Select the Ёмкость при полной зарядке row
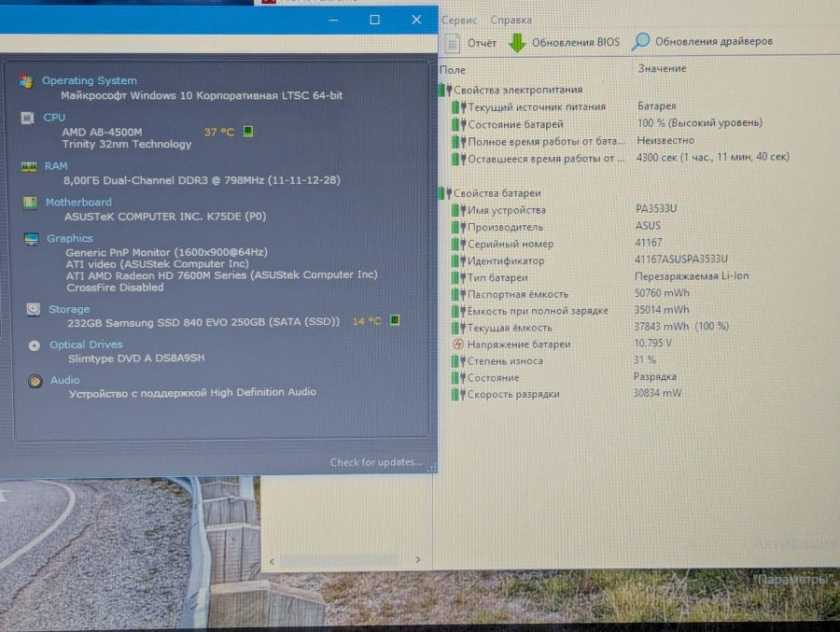840x632 pixels. click(570, 310)
